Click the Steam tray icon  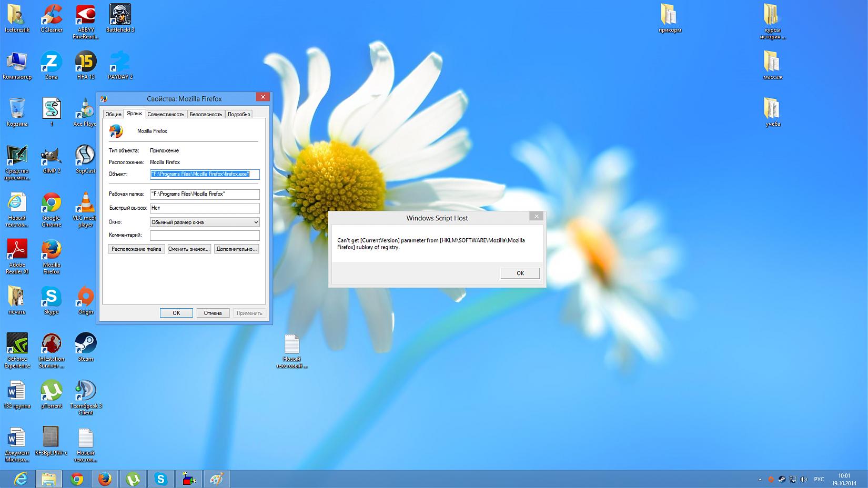pyautogui.click(x=782, y=480)
